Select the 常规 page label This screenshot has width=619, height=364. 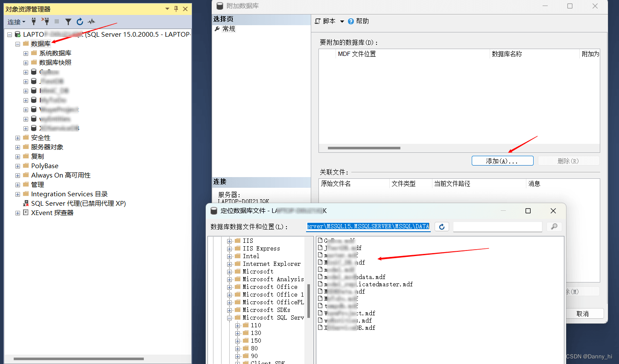229,29
